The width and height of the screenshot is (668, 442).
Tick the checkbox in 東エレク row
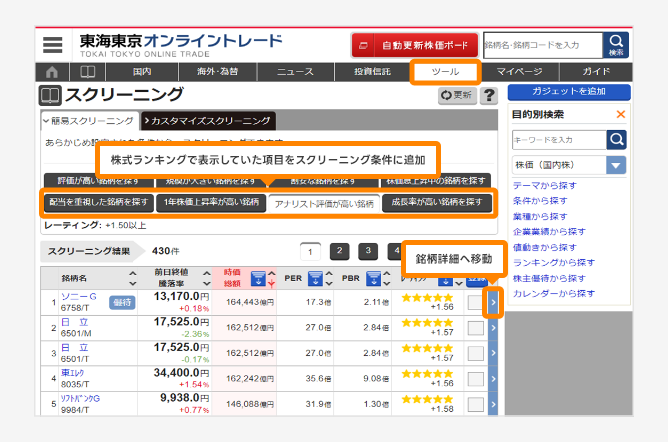pos(475,379)
